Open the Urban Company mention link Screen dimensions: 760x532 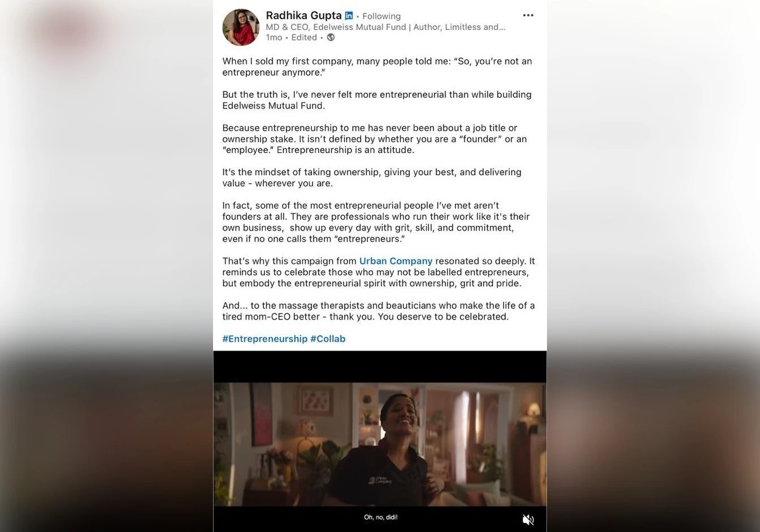(x=396, y=261)
